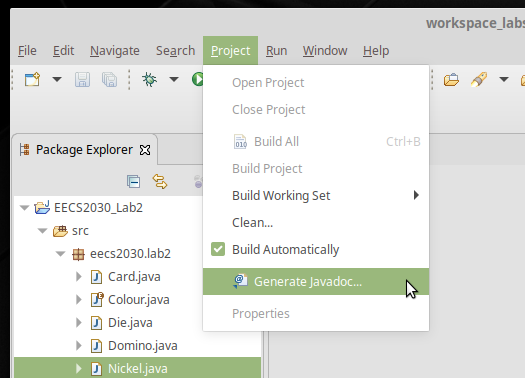
Task: Select Generate Javadoc... menu entry
Action: point(316,282)
